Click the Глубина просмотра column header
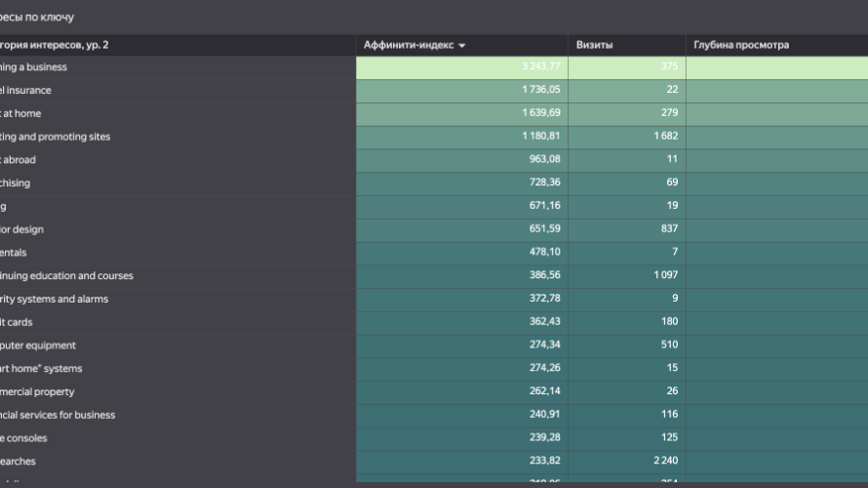The height and width of the screenshot is (488, 868). pos(741,45)
